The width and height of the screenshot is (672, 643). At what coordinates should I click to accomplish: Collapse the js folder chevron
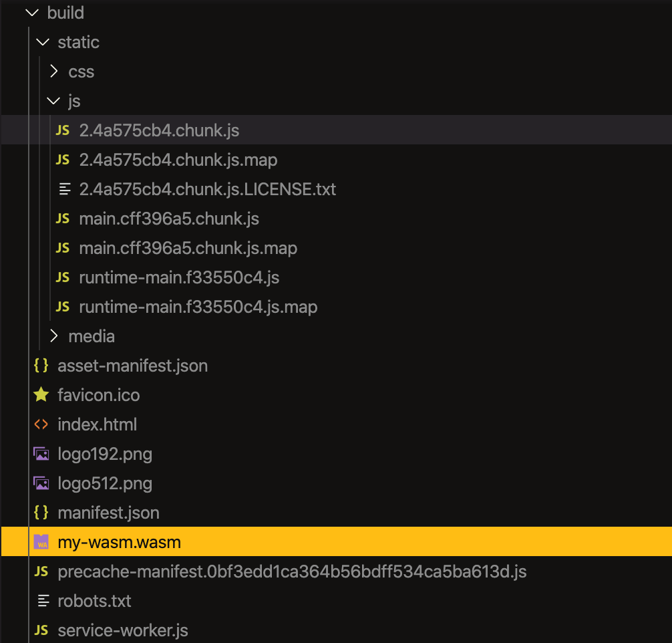coord(53,101)
